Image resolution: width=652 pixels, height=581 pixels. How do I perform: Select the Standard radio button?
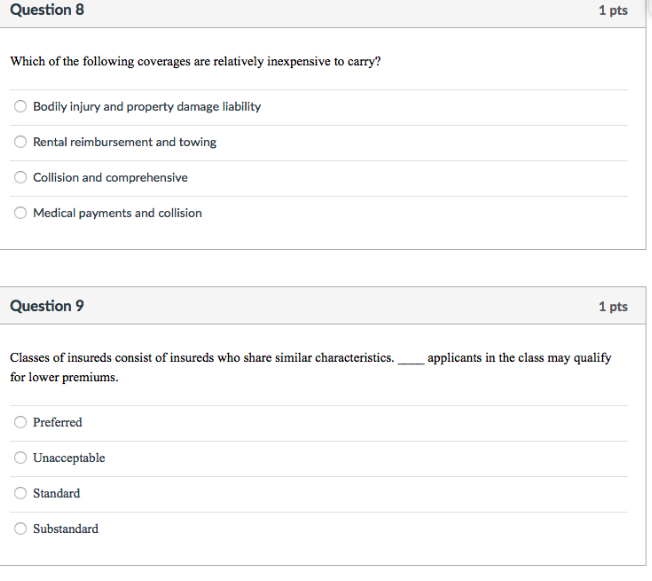pos(20,493)
